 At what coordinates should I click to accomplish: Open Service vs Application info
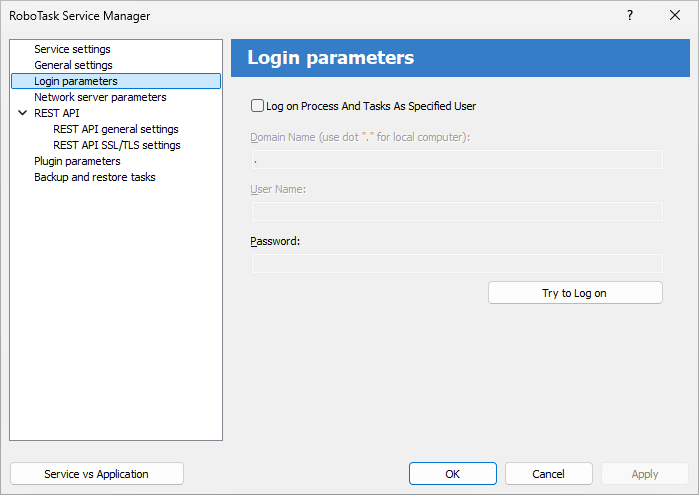97,474
